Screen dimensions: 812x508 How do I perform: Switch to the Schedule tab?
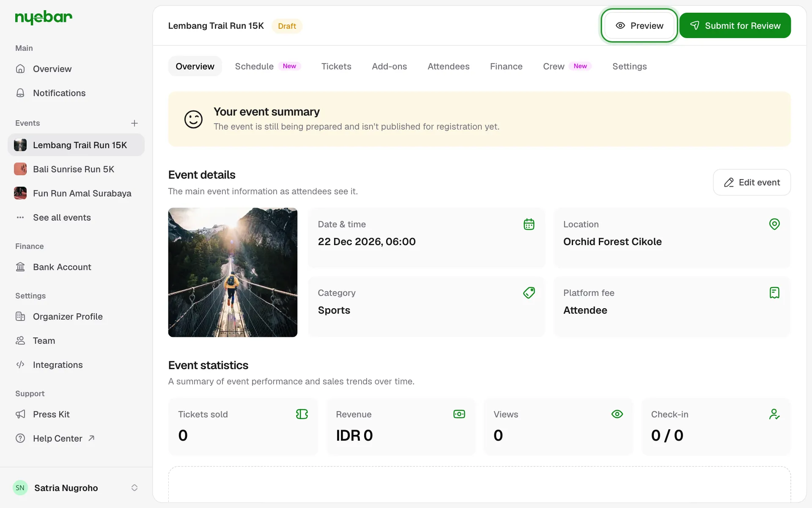pyautogui.click(x=268, y=66)
